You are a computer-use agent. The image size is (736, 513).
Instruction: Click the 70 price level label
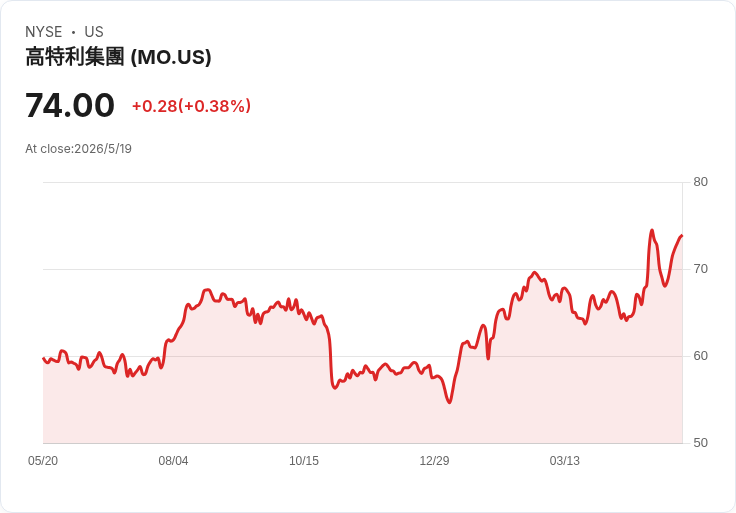coord(700,269)
